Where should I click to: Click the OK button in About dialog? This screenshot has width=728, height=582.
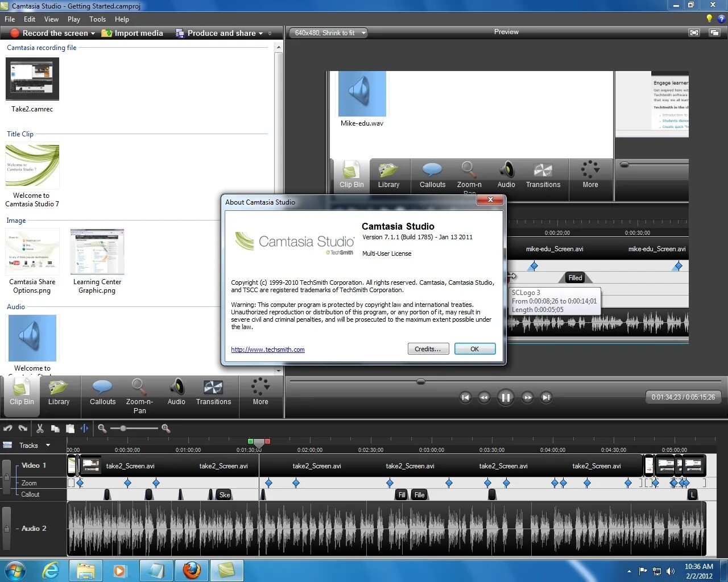[x=475, y=349]
